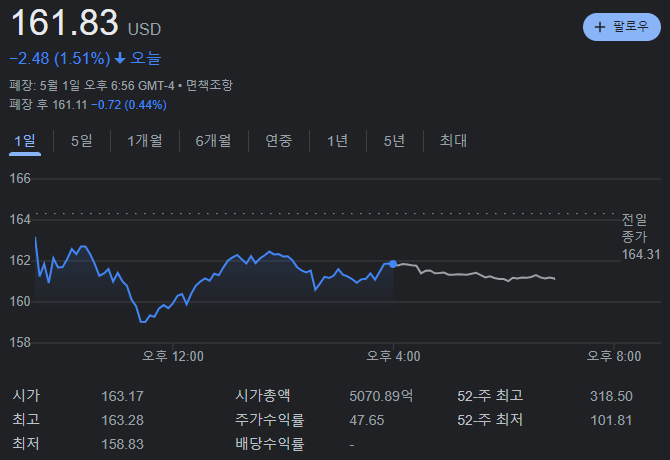670x460 pixels.
Task: Click the down arrow next to the 1.51% change
Action: (x=120, y=58)
